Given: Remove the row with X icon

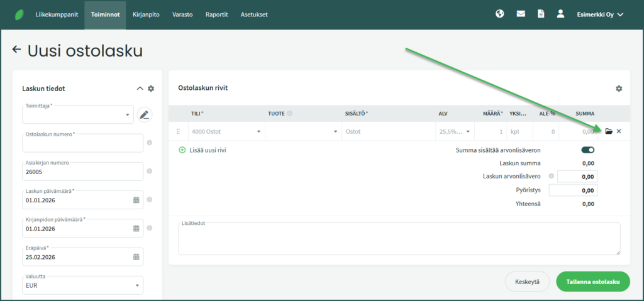Looking at the screenshot, I should [619, 131].
